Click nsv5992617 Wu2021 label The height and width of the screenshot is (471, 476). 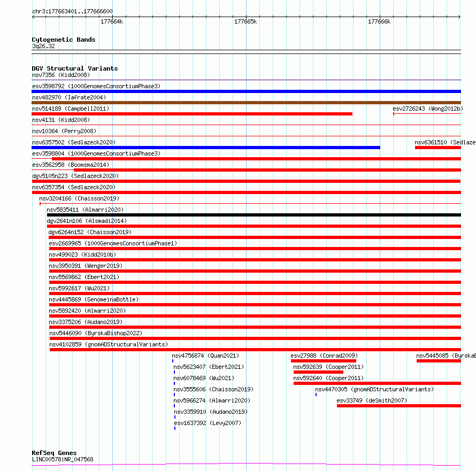[79, 288]
